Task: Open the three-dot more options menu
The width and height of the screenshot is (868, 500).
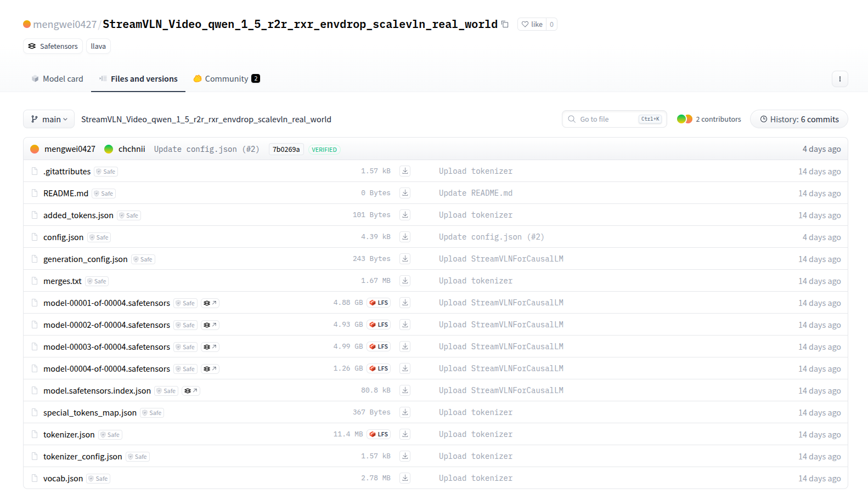Action: (839, 79)
